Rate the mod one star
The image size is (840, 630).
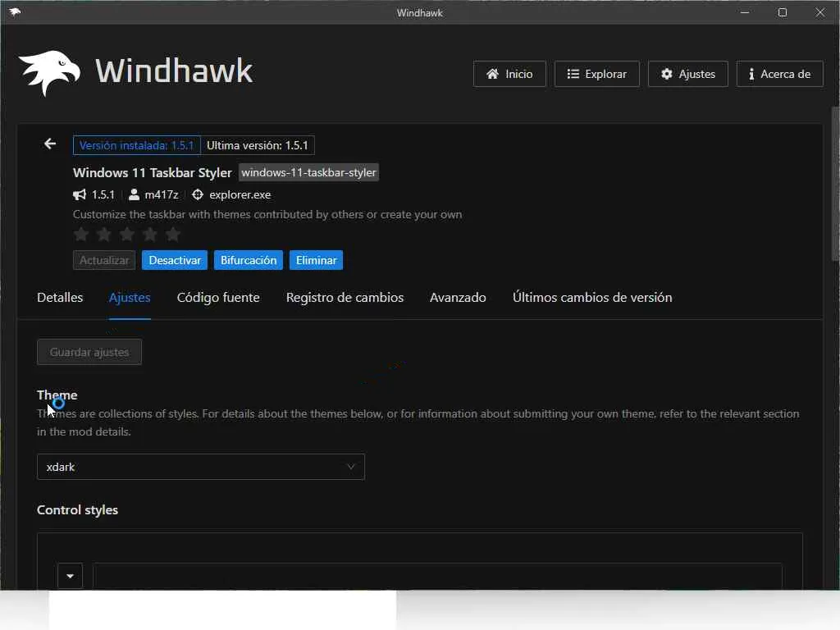[x=81, y=234]
